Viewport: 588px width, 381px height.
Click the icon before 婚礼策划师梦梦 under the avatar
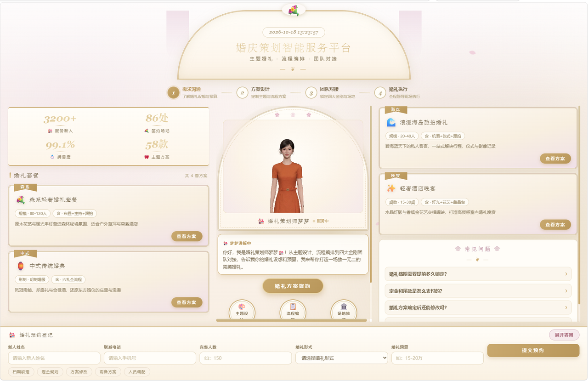261,221
